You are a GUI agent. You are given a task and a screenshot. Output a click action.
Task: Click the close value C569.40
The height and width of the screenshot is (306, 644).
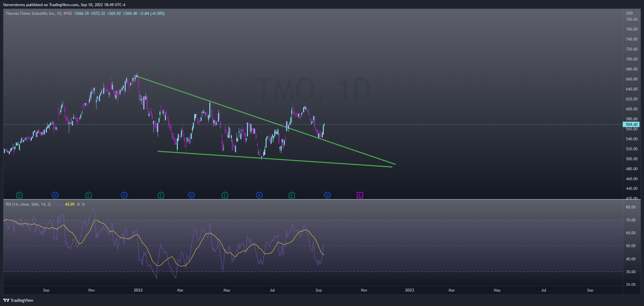pyautogui.click(x=130, y=14)
